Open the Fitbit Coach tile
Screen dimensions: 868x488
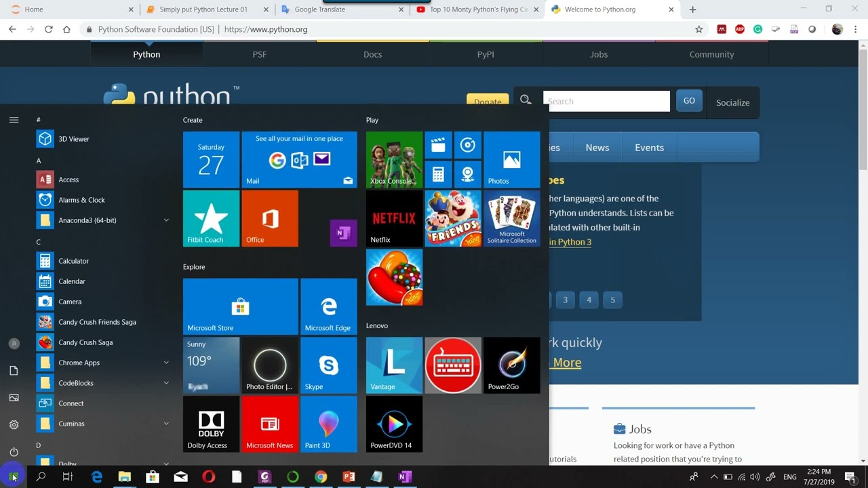click(x=211, y=218)
